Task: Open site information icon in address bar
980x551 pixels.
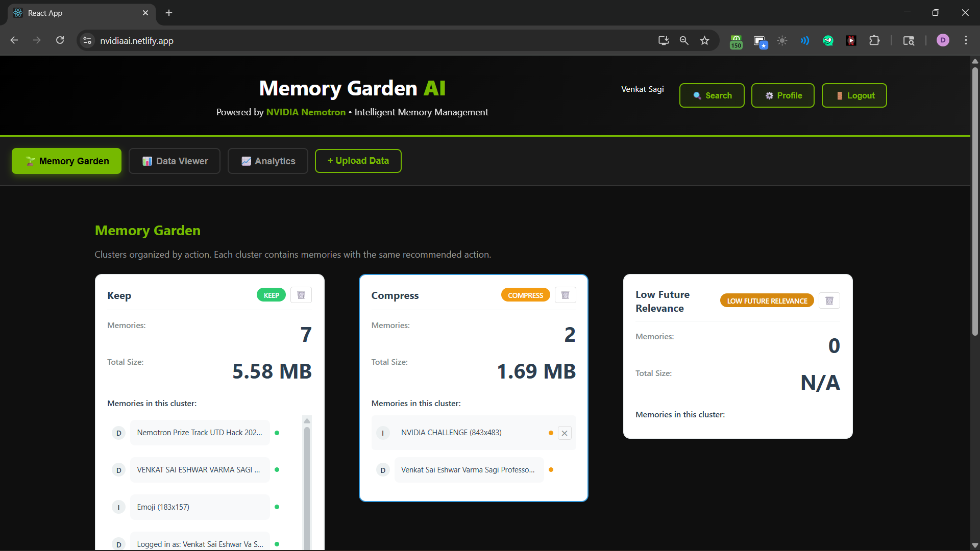Action: point(88,41)
